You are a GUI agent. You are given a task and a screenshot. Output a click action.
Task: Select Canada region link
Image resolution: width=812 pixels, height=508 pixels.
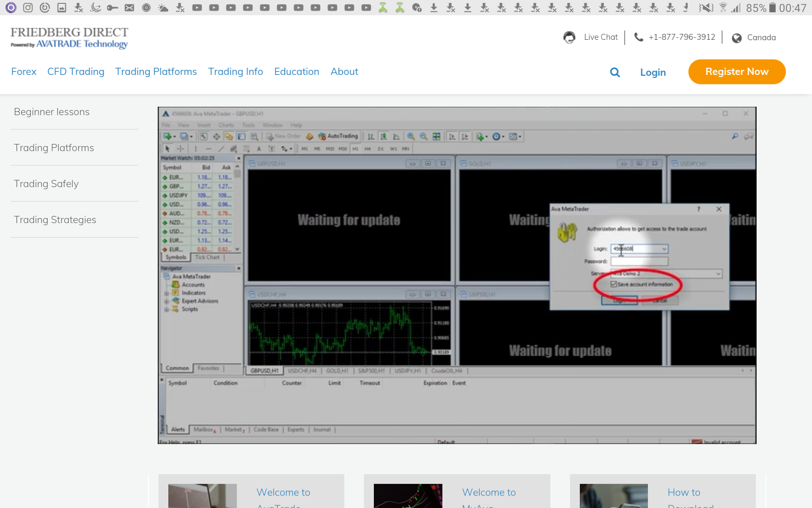(x=761, y=38)
